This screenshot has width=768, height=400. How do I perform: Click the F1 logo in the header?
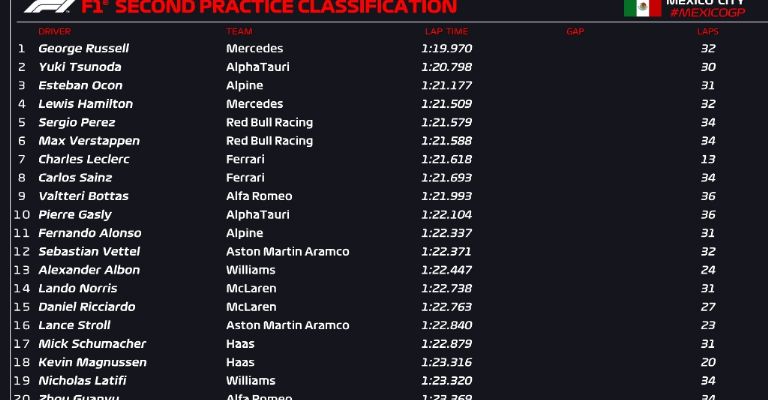click(49, 6)
